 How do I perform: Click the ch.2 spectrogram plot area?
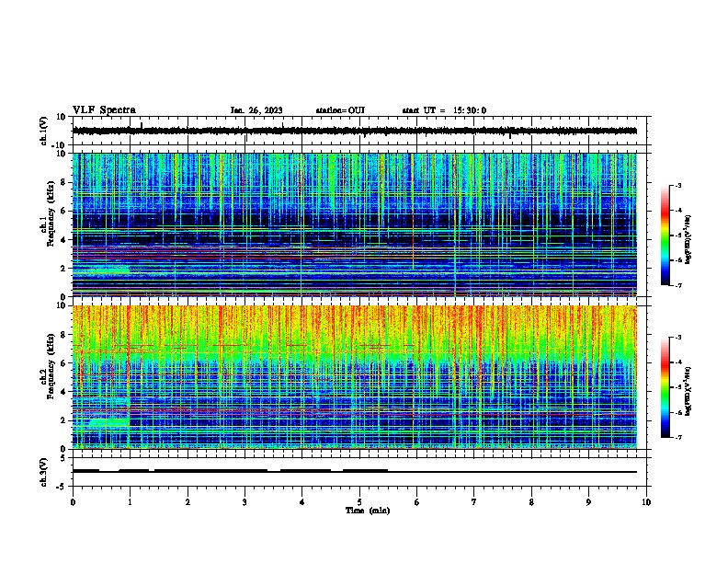coord(355,377)
